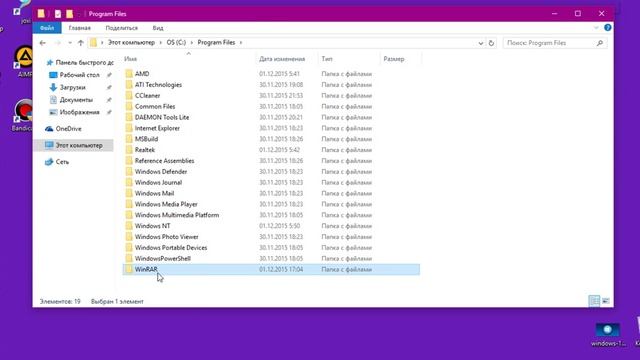640x360 pixels.
Task: Sort by the Размер column header
Action: [x=394, y=59]
